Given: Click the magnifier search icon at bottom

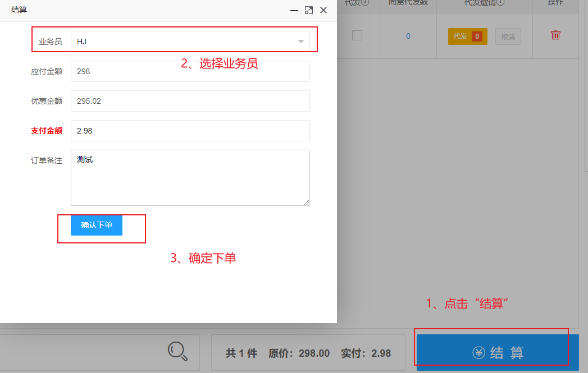Looking at the screenshot, I should pos(177,351).
